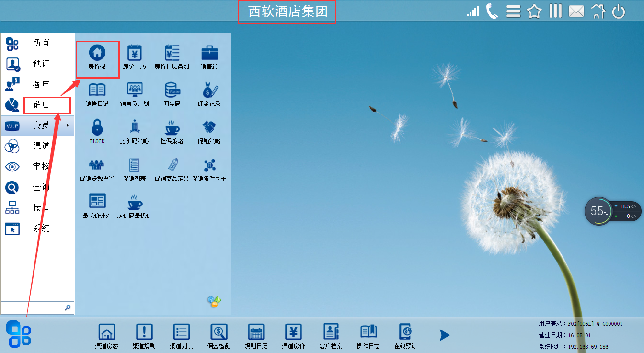
Task: Open 最优价计划 icon
Action: tap(97, 206)
